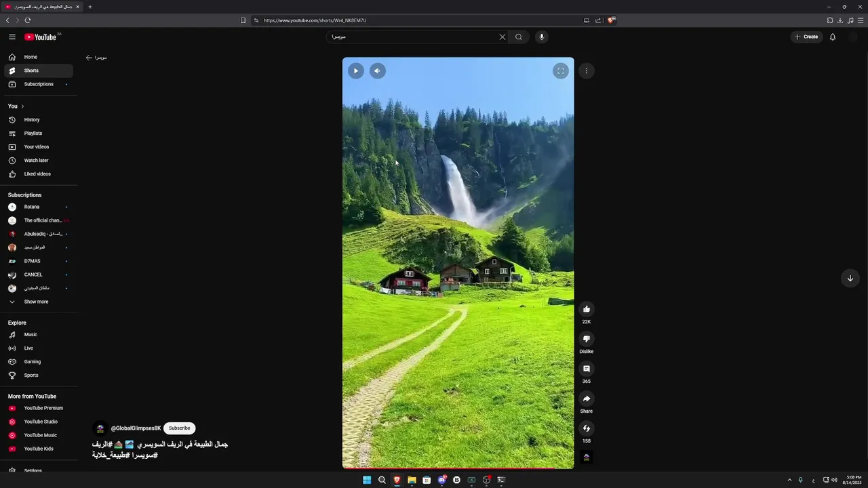Image resolution: width=868 pixels, height=488 pixels.
Task: Open the Rotana subscription channel
Action: (x=39, y=207)
